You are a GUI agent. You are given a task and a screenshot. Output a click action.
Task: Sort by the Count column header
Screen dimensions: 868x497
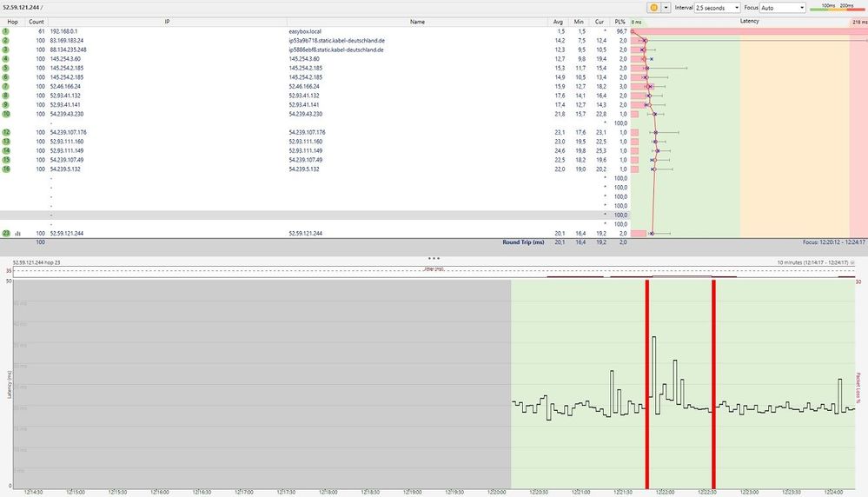click(x=36, y=22)
